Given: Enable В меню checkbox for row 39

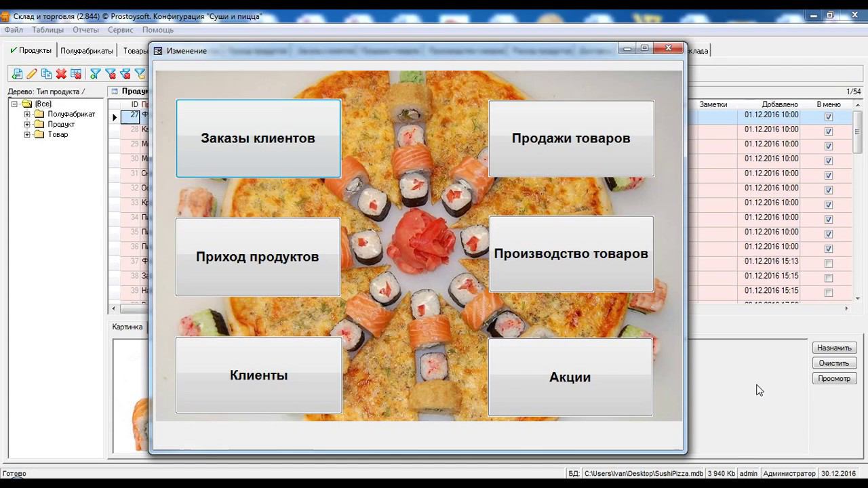Looking at the screenshot, I should click(828, 293).
